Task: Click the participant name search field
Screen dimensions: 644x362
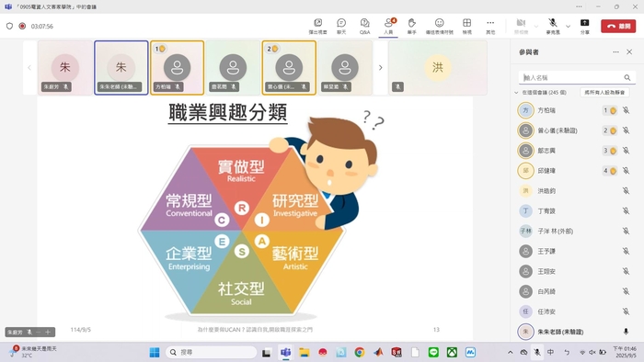Action: tap(571, 77)
